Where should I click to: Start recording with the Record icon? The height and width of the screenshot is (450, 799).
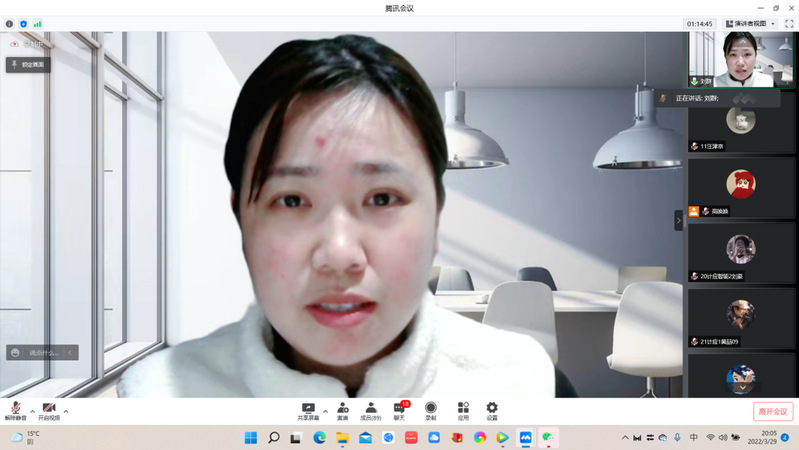[x=430, y=410]
